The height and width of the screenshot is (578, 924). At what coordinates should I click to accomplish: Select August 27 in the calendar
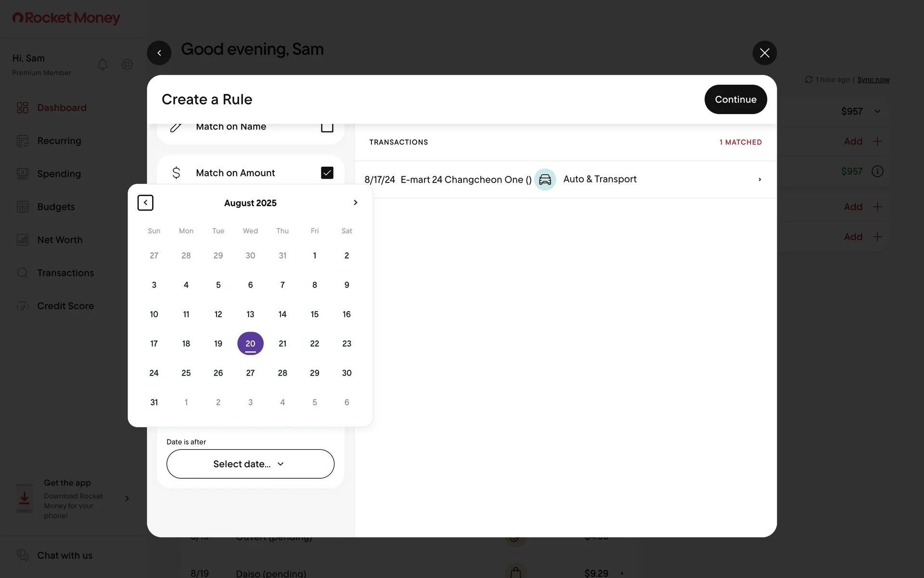tap(250, 373)
